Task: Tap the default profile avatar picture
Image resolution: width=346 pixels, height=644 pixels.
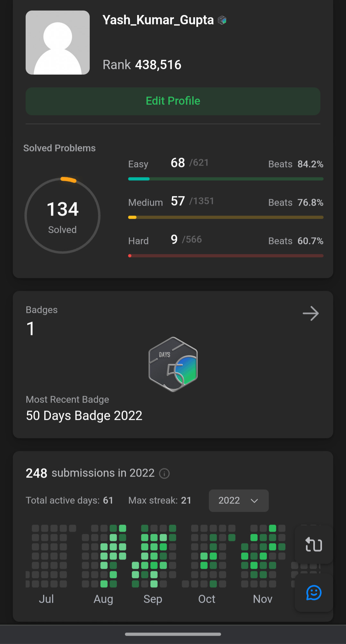Action: coord(58,43)
